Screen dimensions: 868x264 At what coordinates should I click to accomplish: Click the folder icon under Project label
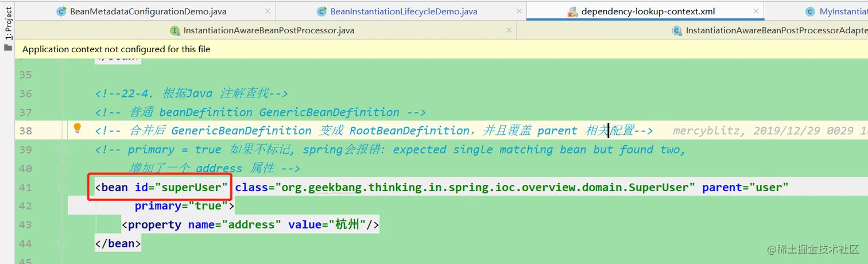(x=8, y=48)
